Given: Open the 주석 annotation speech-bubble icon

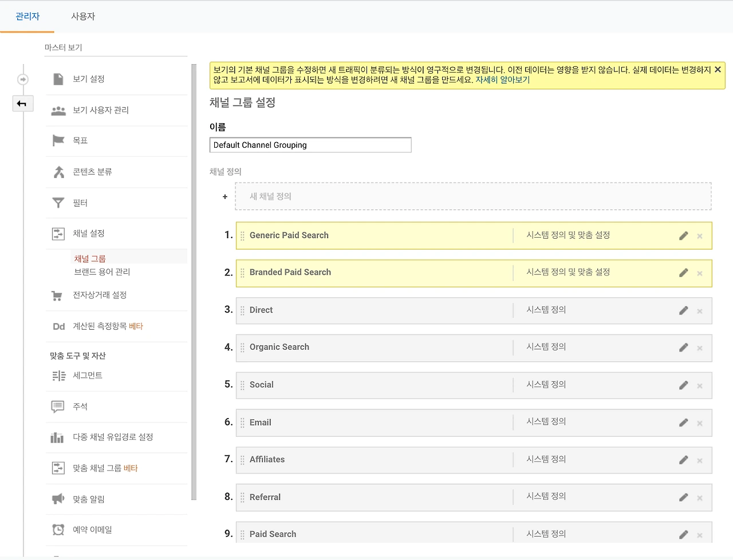Looking at the screenshot, I should 58,406.
